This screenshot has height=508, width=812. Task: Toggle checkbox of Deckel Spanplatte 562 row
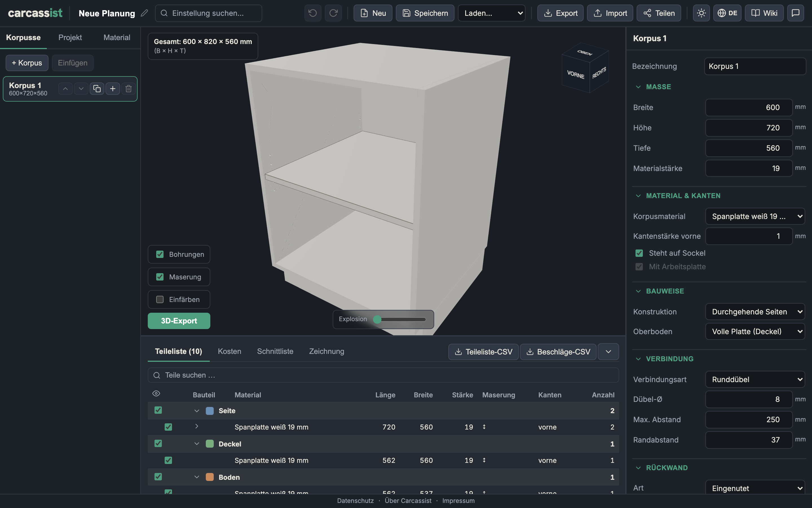coord(168,460)
